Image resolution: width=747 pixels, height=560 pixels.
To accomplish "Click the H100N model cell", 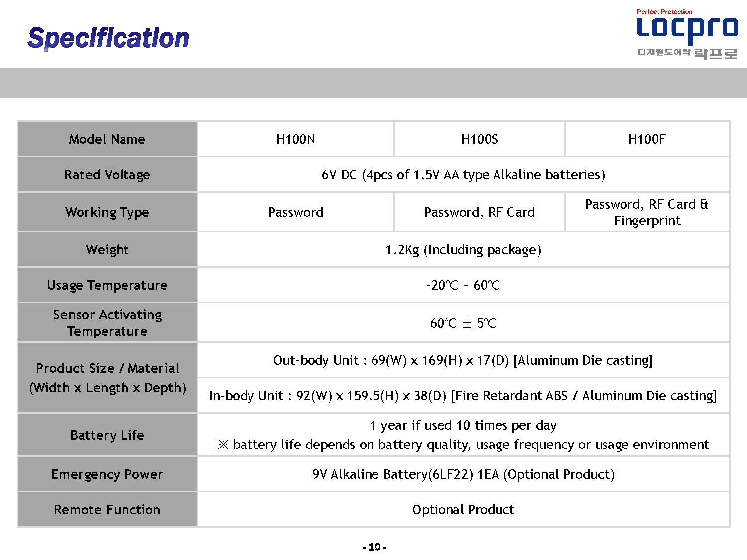I will click(296, 139).
